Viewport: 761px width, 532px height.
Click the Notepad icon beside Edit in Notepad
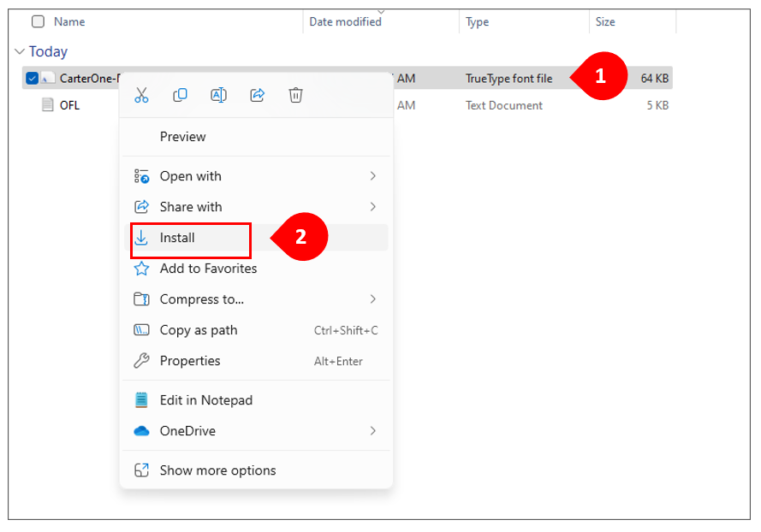pos(141,400)
